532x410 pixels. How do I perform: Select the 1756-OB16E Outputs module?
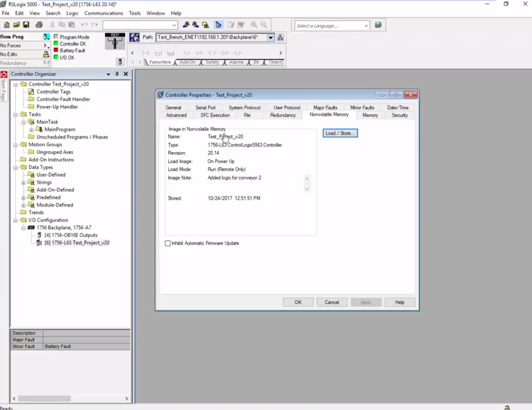point(70,235)
